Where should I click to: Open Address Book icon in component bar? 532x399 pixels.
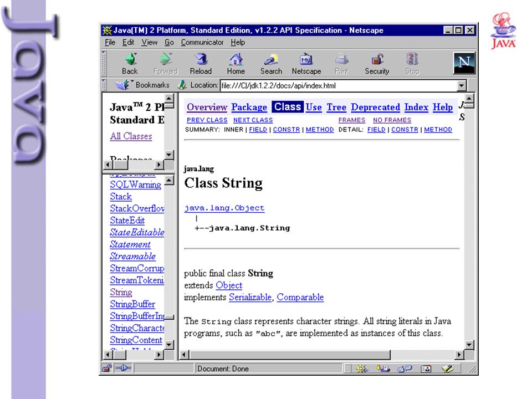[x=426, y=369]
